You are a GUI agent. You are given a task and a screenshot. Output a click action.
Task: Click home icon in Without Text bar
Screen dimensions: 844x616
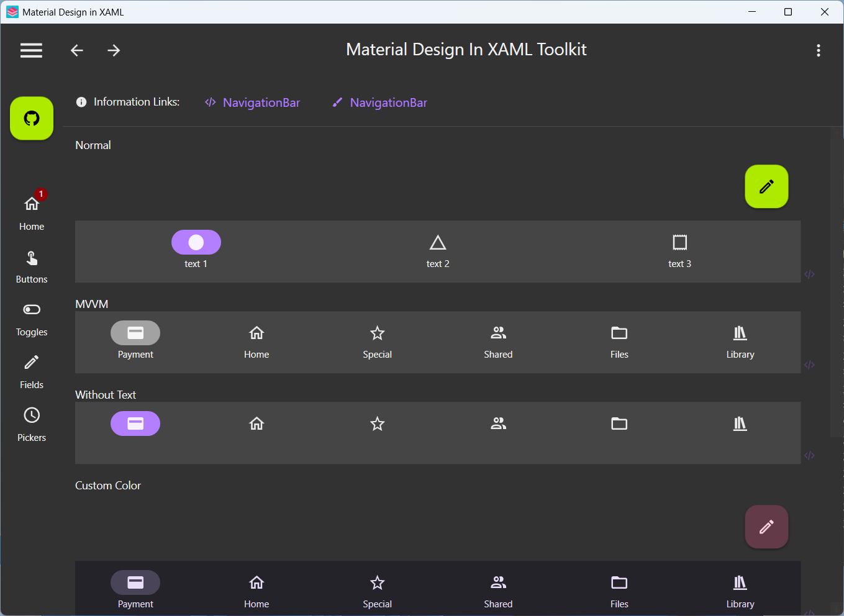[256, 423]
